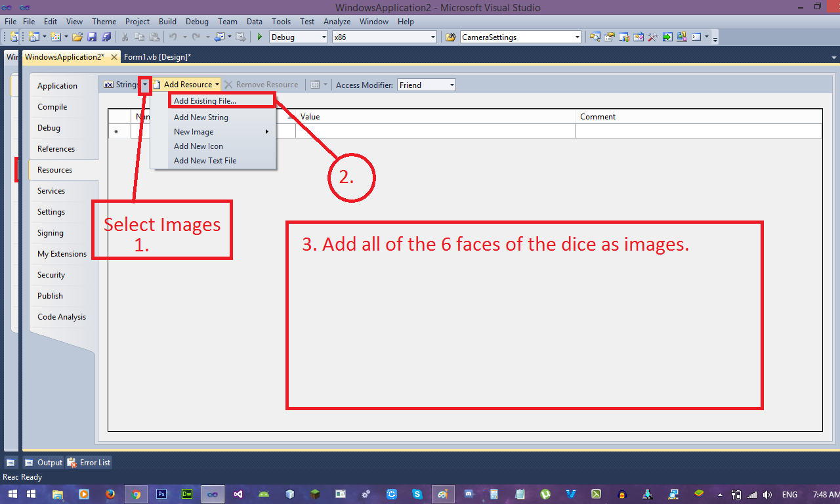The width and height of the screenshot is (840, 504).
Task: Click the Discord taskbar icon
Action: click(x=469, y=494)
